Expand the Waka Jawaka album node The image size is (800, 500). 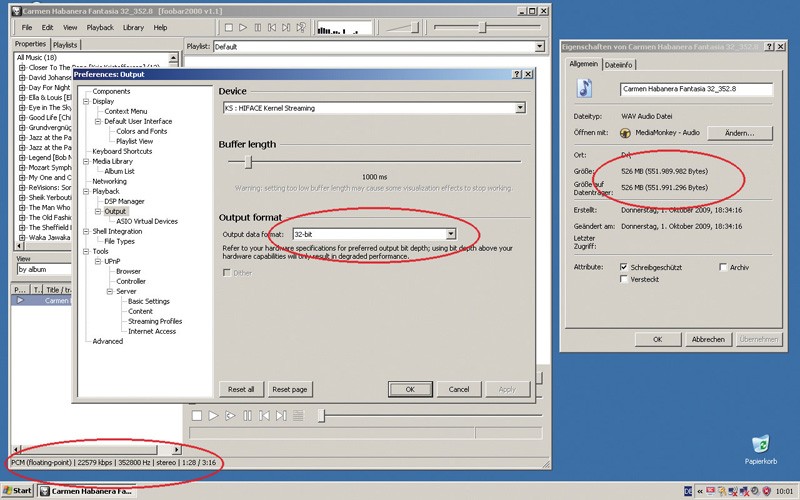point(22,237)
